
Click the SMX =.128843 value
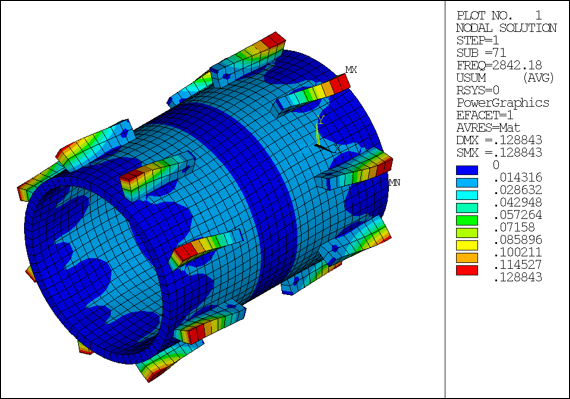tap(499, 153)
